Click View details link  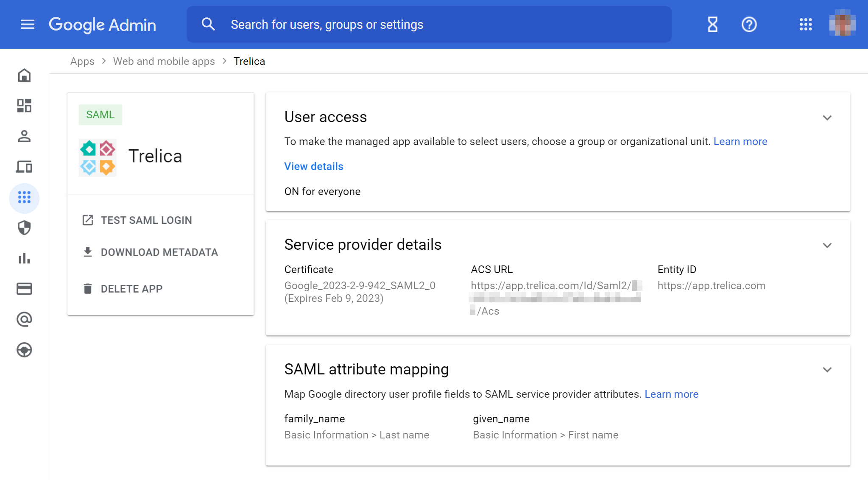click(314, 166)
